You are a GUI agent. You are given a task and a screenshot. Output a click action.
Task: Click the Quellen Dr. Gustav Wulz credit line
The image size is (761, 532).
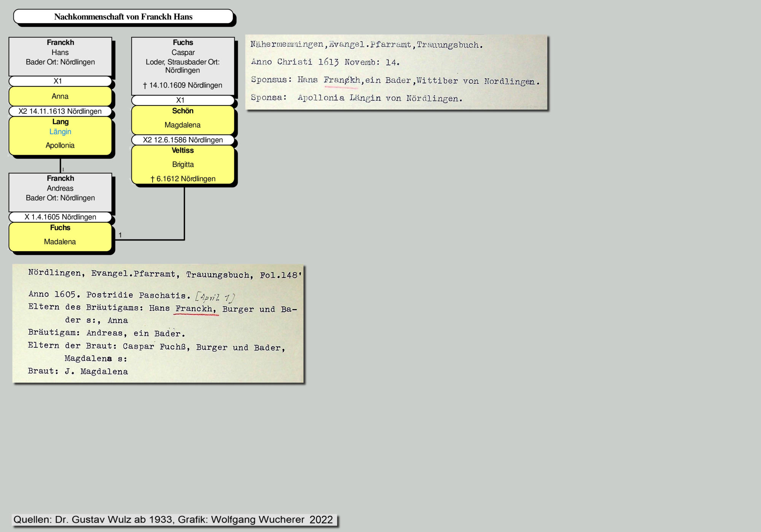pos(173,519)
